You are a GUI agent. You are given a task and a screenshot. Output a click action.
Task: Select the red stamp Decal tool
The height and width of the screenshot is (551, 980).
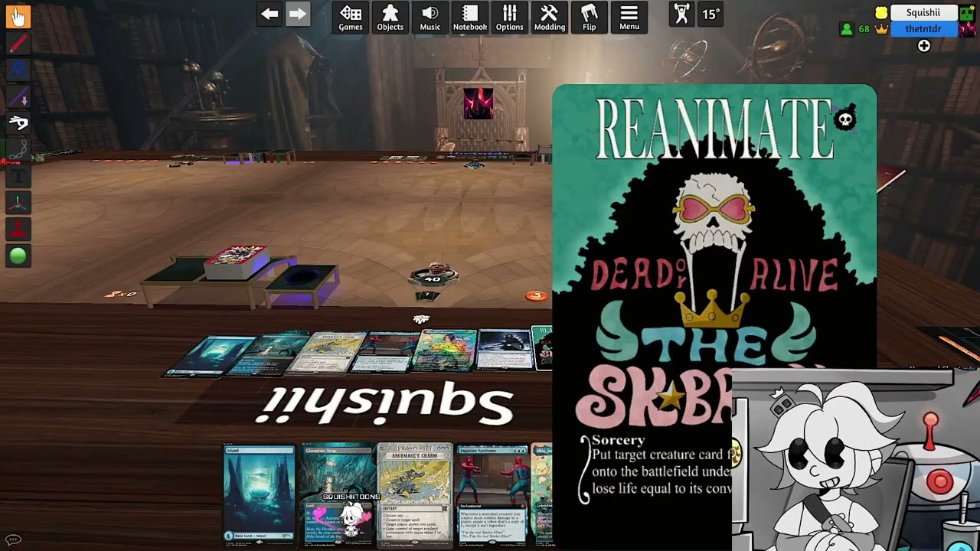click(x=18, y=229)
